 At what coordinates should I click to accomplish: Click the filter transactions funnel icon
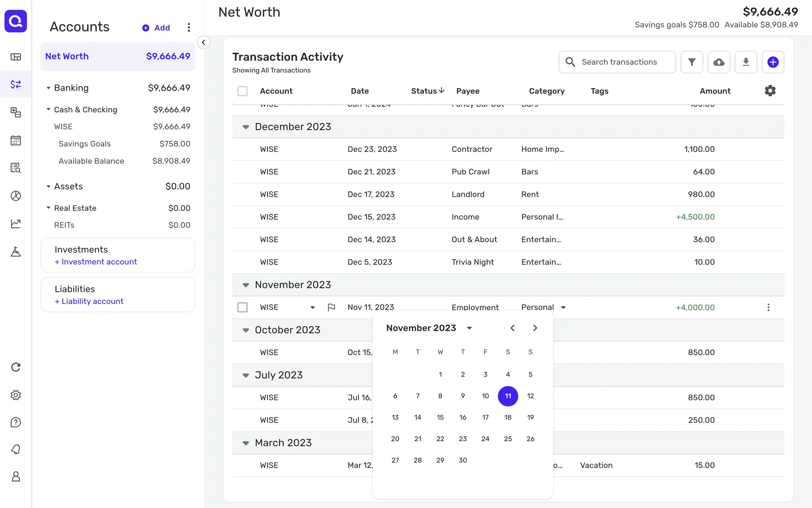click(691, 62)
